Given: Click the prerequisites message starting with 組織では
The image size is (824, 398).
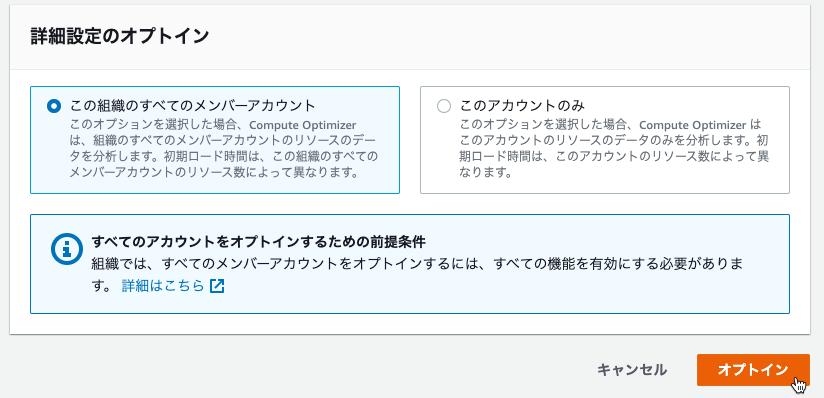Looking at the screenshot, I should [x=418, y=274].
